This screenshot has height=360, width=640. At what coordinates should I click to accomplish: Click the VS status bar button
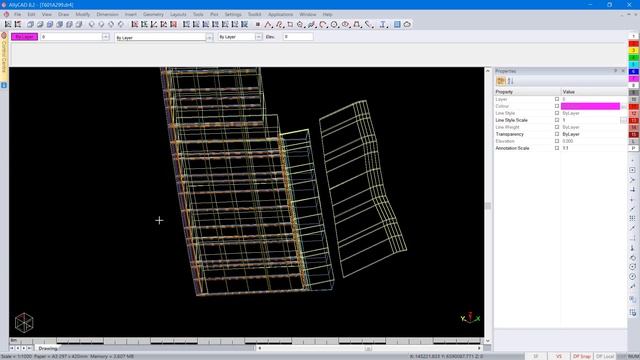click(558, 356)
